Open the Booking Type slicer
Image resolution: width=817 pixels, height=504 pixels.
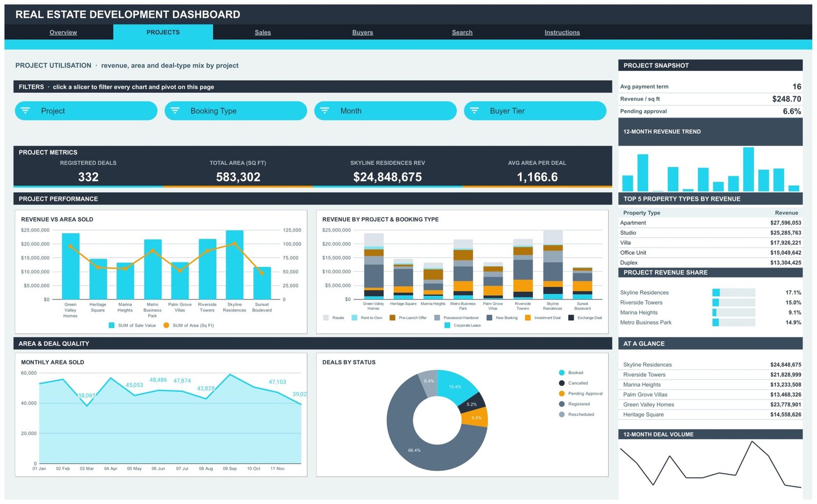[236, 111]
